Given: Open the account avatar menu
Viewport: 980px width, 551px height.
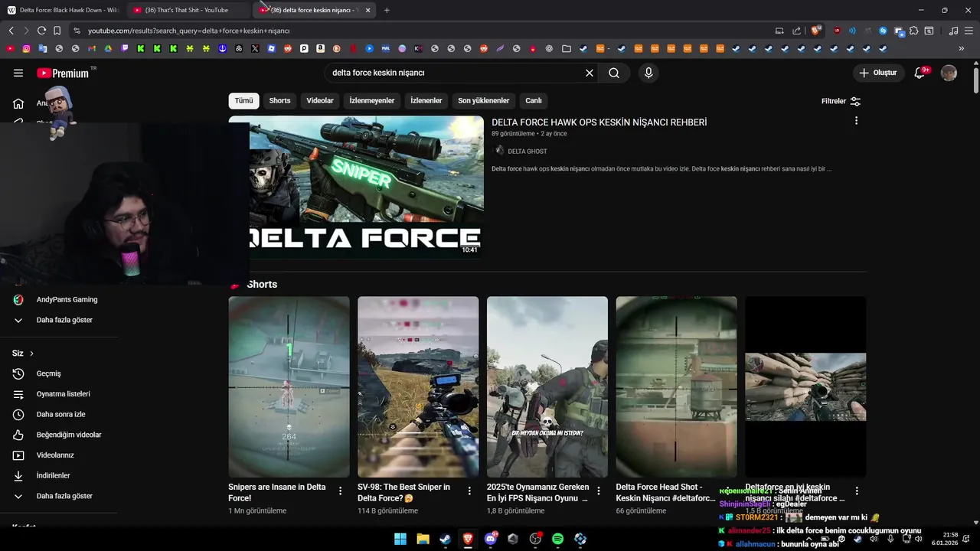Looking at the screenshot, I should (x=949, y=73).
